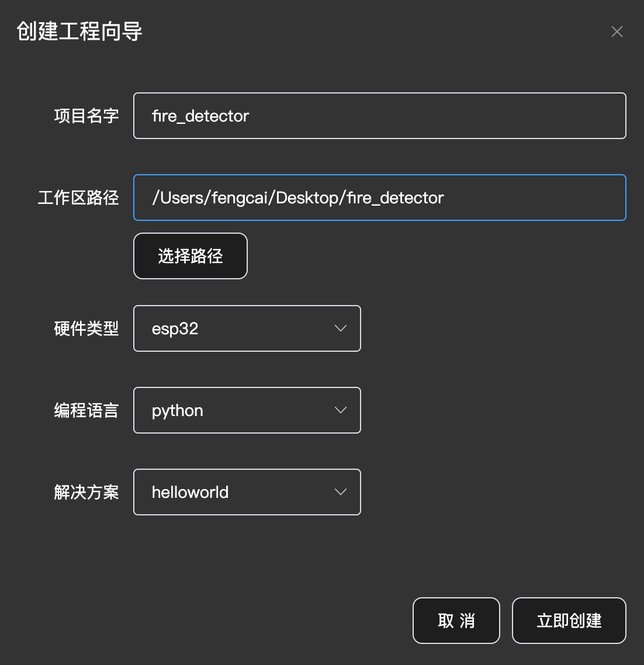Click the chevron arrow in 解决方案 dropdown
644x665 pixels.
click(341, 492)
